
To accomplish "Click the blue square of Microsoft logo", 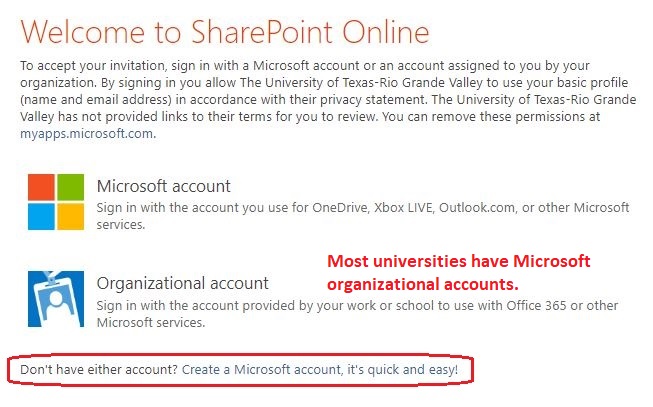I will (x=41, y=216).
